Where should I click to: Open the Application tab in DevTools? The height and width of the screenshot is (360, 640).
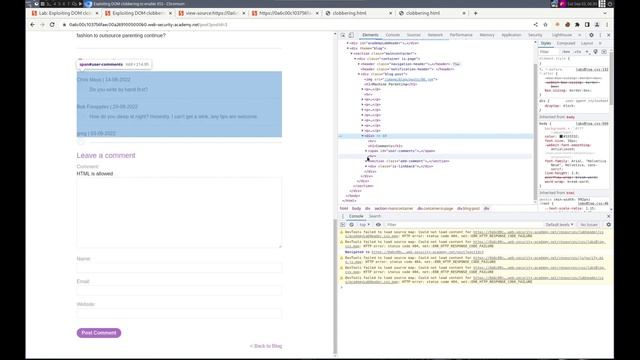coord(511,35)
